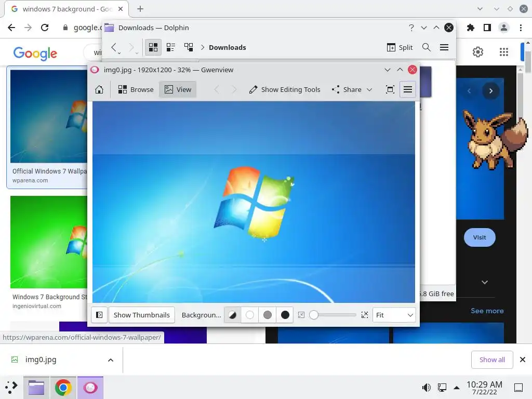Toggle Gwenview sidebar button
The height and width of the screenshot is (399, 532).
99,315
